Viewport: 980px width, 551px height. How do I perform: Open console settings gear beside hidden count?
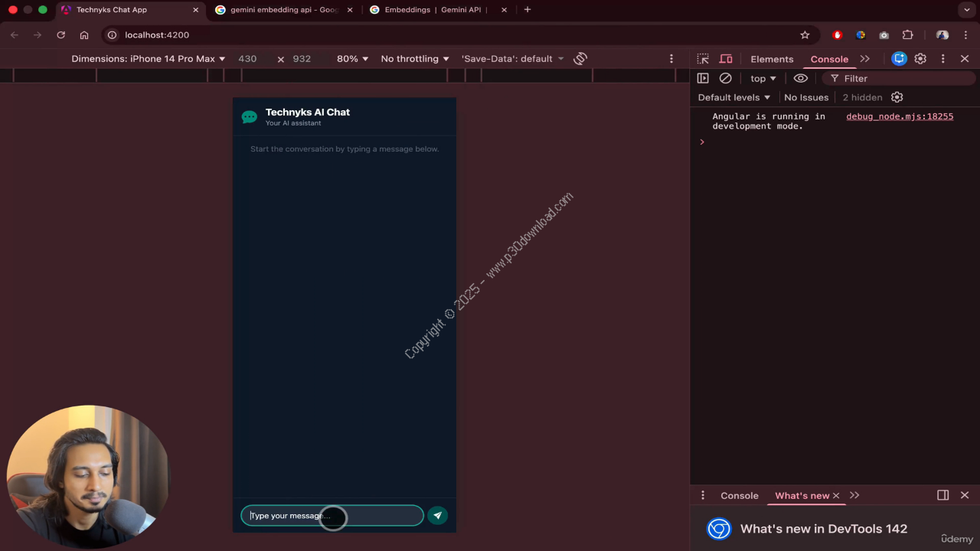coord(897,97)
